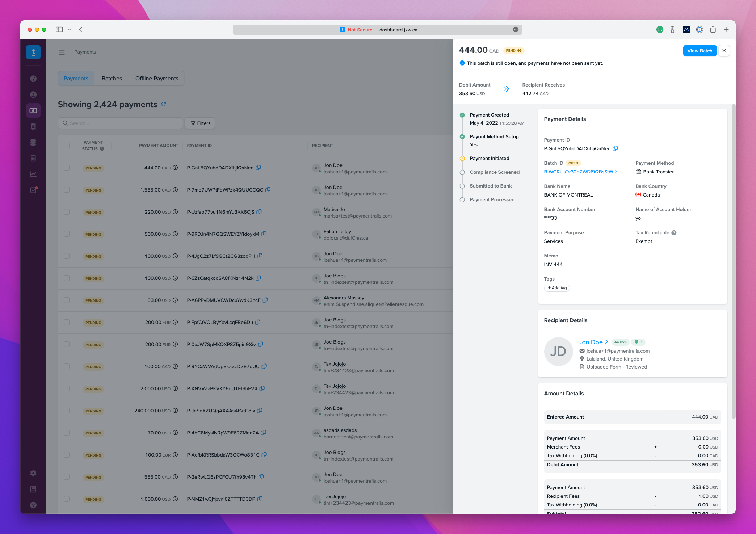Open the hamburger menu icon
Viewport: 756px width, 534px height.
[x=62, y=52]
